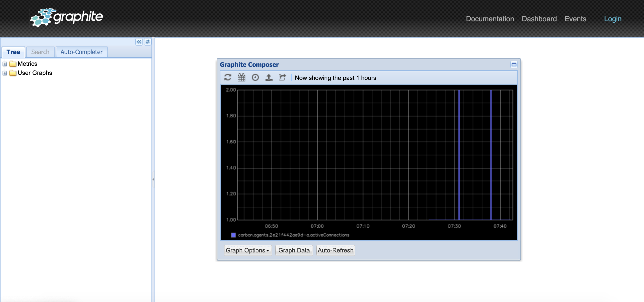Expand the User Graphs tree node
The width and height of the screenshot is (644, 302).
(5, 73)
